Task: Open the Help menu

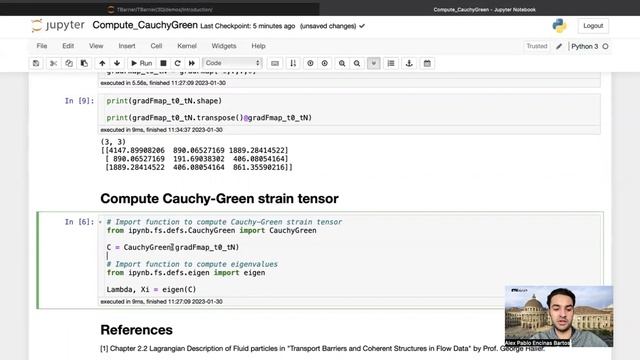Action: click(x=258, y=46)
